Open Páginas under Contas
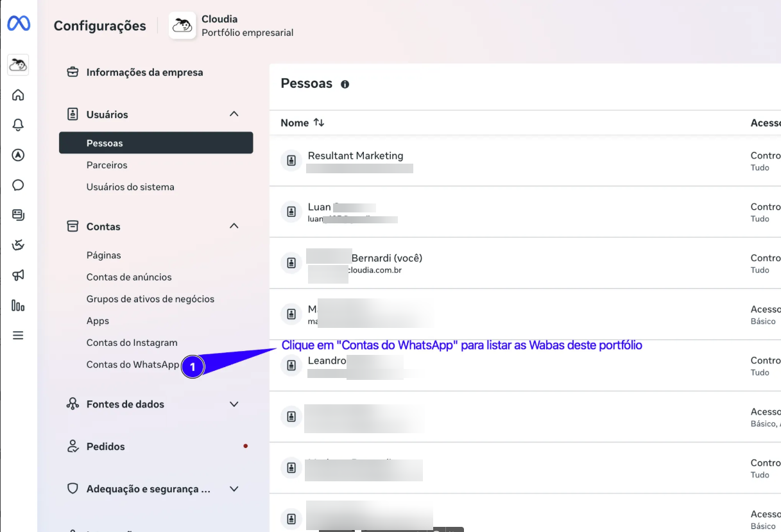781x532 pixels. coord(104,255)
